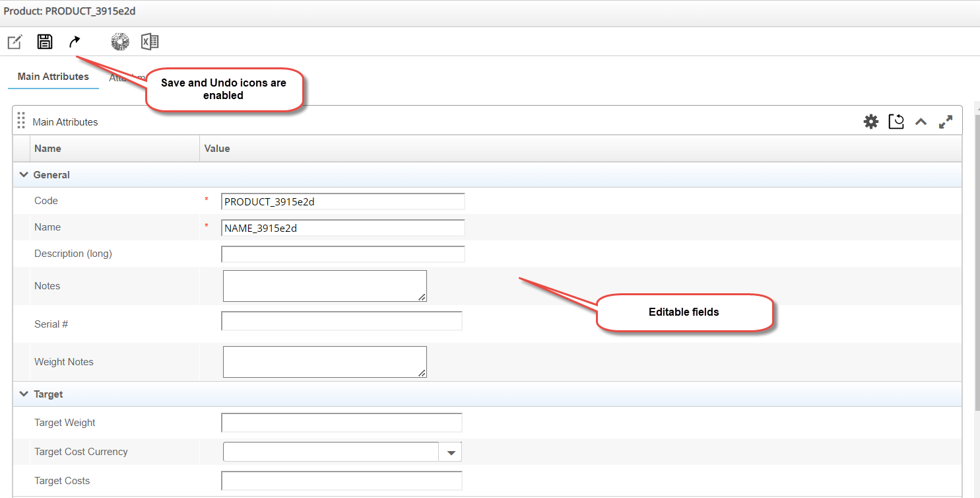Click into the Code input field
The image size is (980, 498).
pos(343,201)
